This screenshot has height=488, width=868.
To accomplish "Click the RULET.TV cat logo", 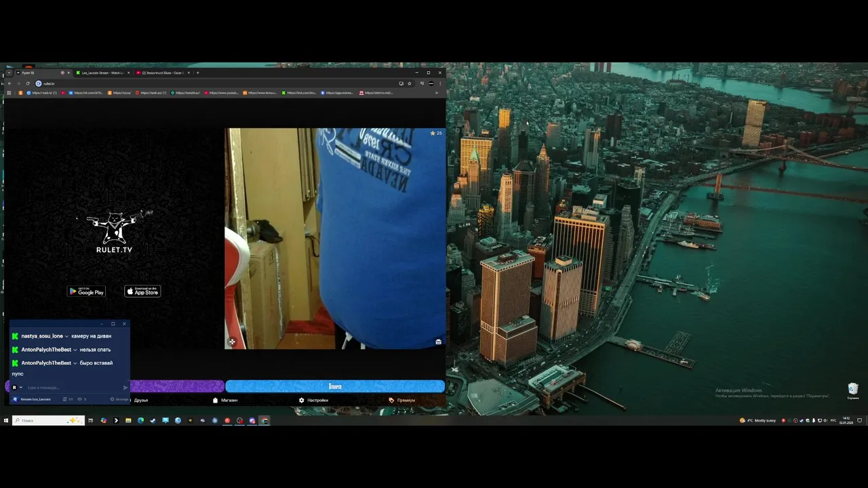I will (114, 231).
